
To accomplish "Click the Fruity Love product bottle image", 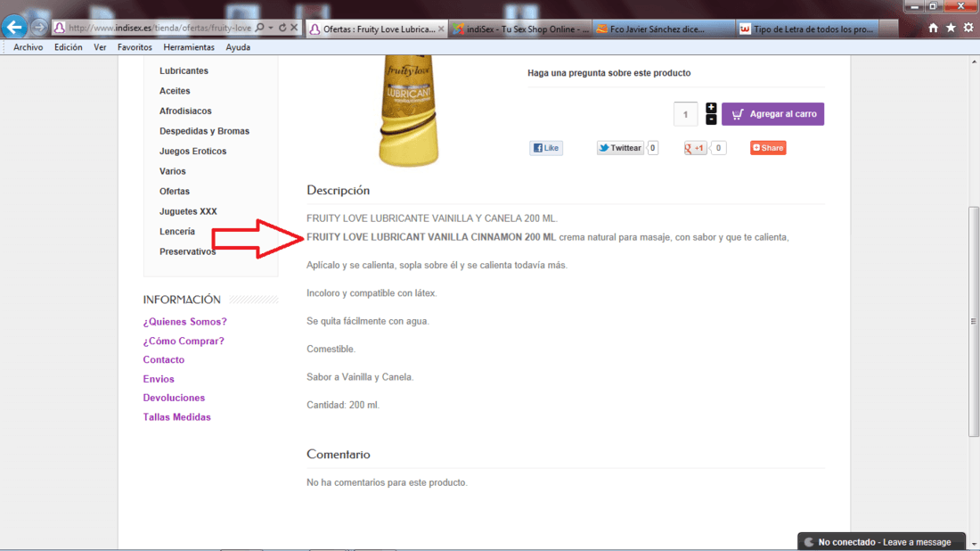I will [x=410, y=111].
